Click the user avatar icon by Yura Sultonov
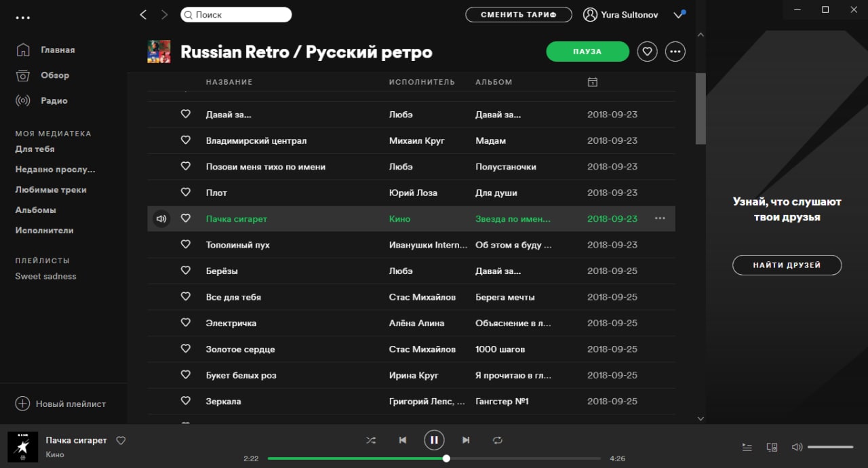This screenshot has height=468, width=868. pyautogui.click(x=590, y=14)
